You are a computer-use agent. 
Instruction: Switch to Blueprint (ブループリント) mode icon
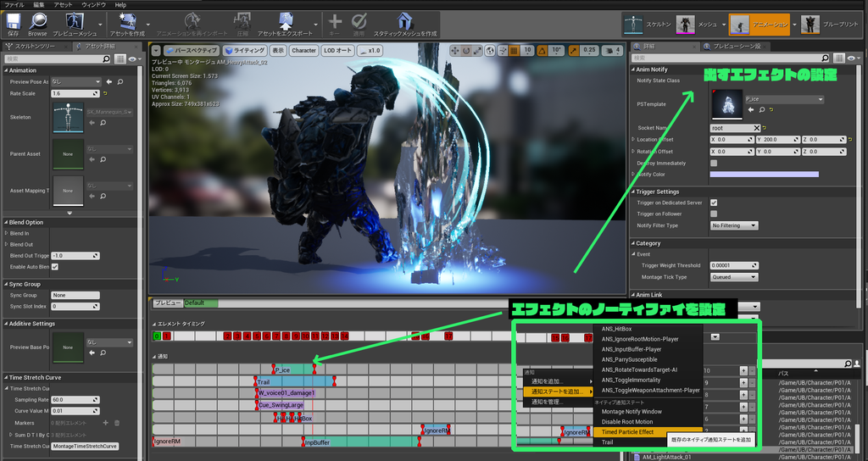coord(810,25)
